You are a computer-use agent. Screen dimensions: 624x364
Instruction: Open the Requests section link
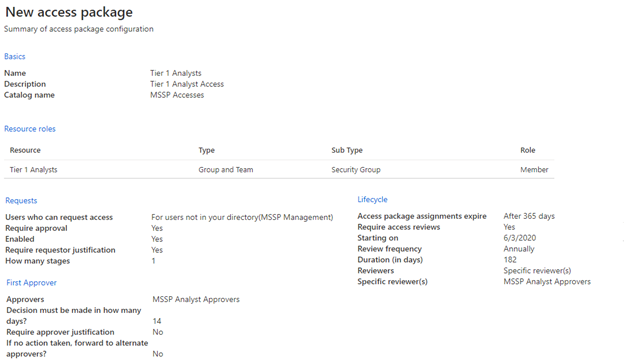click(21, 200)
